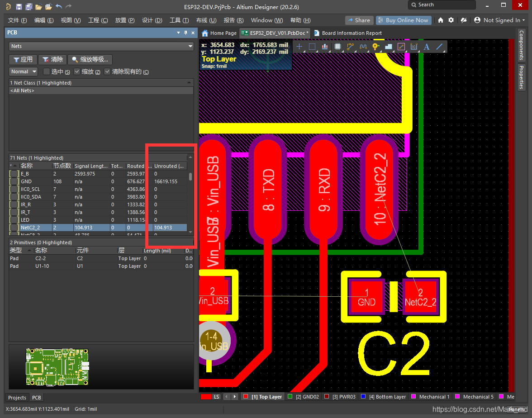Toggle the 选中 (S) select checkbox
Screen dimensions: 532x418
47,71
